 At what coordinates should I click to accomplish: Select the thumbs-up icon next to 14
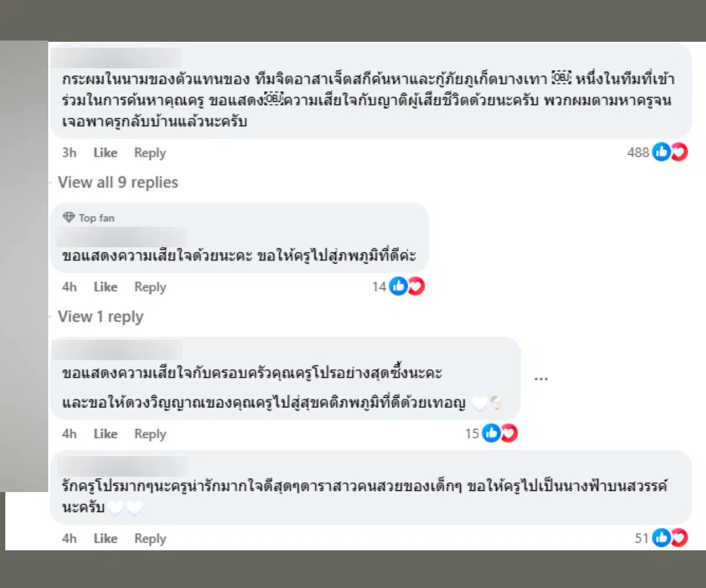(399, 286)
